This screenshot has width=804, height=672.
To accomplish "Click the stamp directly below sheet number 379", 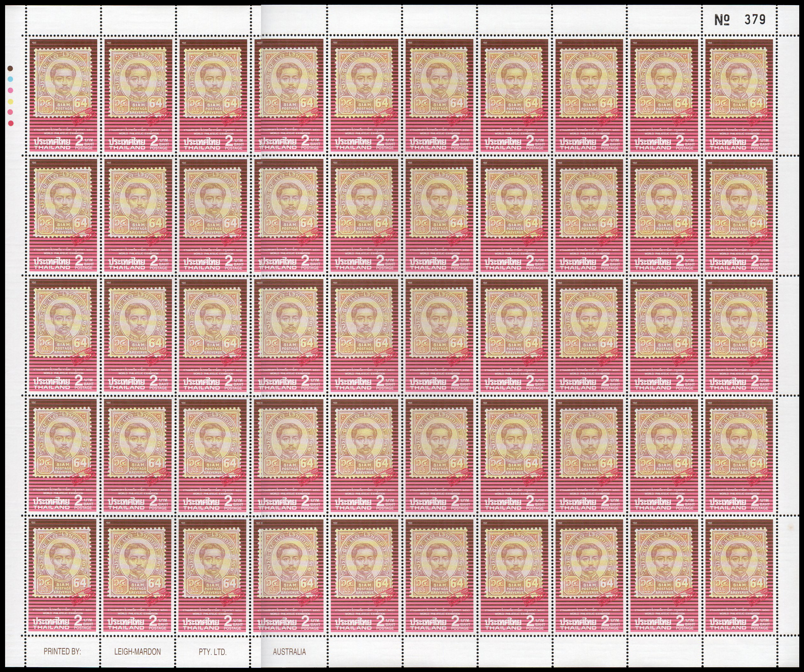I will click(x=739, y=95).
